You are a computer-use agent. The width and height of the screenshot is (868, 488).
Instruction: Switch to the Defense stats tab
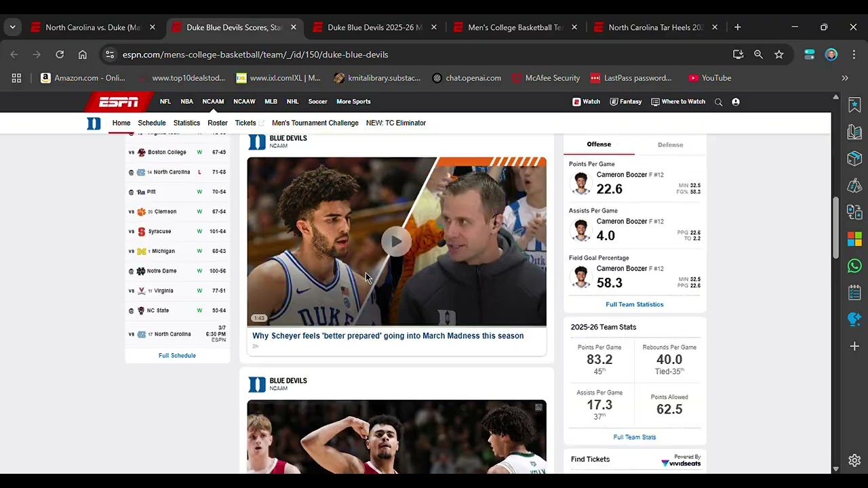coord(670,145)
